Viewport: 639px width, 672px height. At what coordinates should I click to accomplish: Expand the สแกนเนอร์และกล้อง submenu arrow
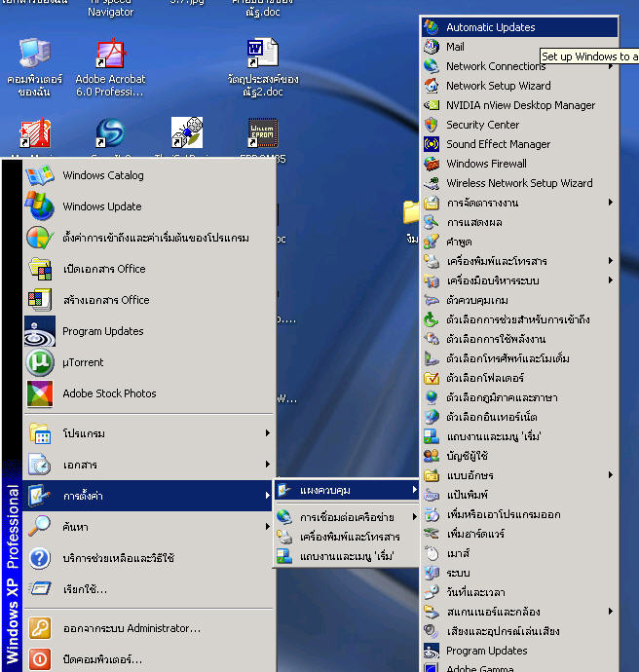coord(611,612)
